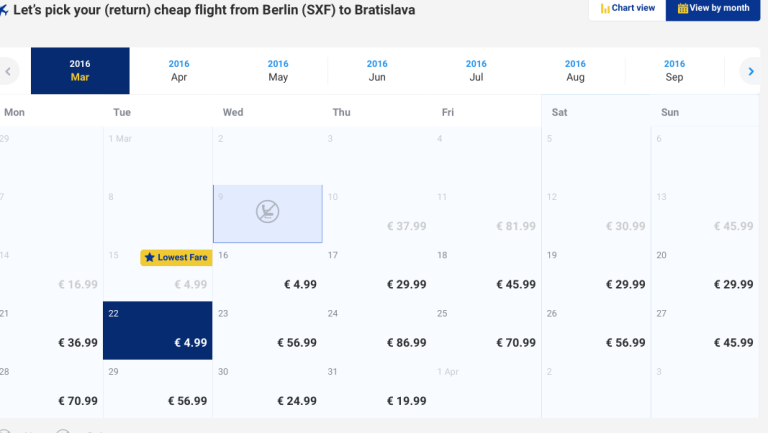Switch to View by month

coord(713,9)
